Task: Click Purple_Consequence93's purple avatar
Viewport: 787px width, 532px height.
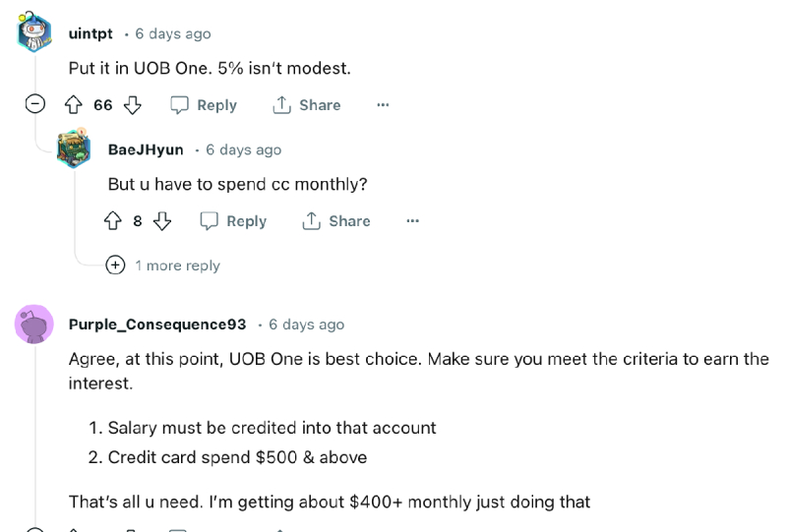Action: [34, 324]
